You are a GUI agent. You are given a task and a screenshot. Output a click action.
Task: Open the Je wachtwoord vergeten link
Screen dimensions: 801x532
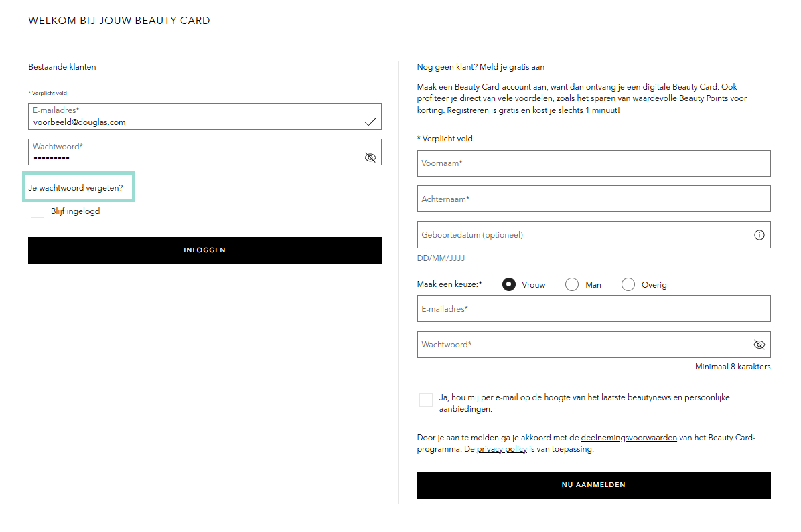tap(77, 187)
